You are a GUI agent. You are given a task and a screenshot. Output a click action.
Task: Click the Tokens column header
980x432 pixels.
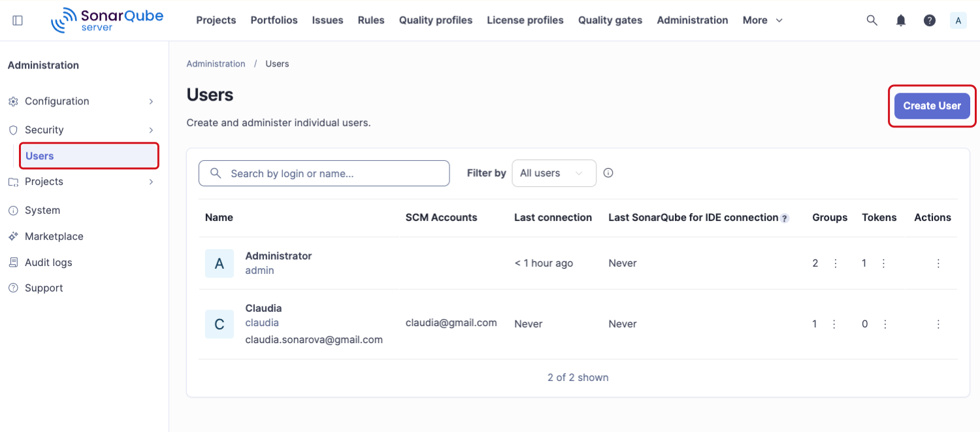[x=879, y=218]
